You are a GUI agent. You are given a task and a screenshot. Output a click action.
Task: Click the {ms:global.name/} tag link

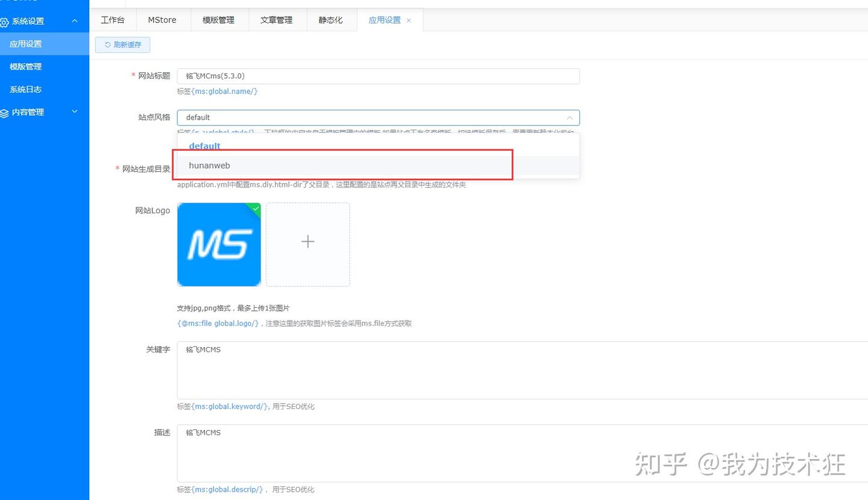(226, 91)
